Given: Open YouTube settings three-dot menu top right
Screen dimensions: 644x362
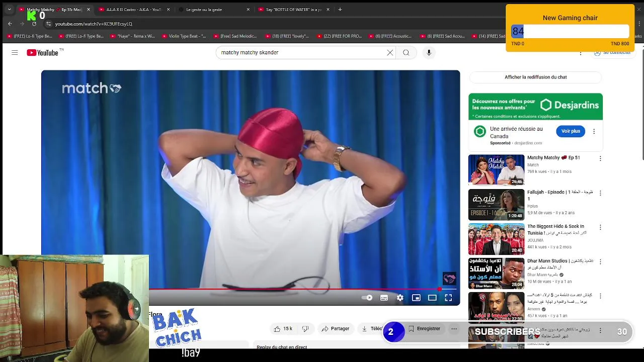Looking at the screenshot, I should point(581,52).
